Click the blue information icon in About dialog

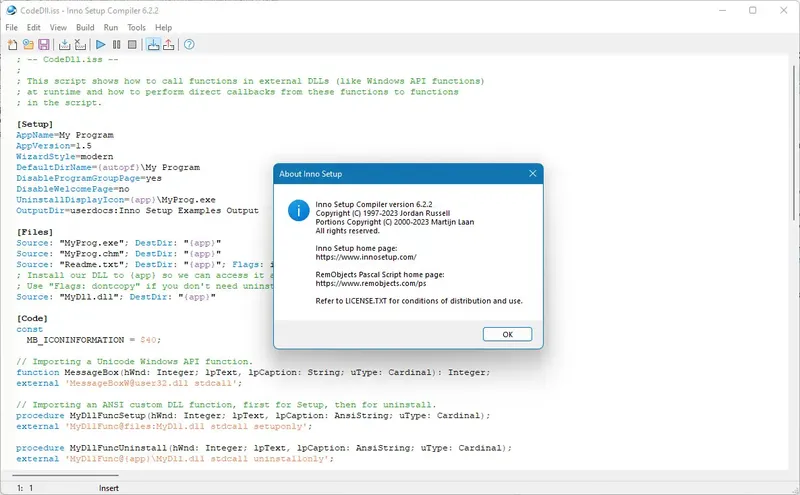click(x=298, y=210)
